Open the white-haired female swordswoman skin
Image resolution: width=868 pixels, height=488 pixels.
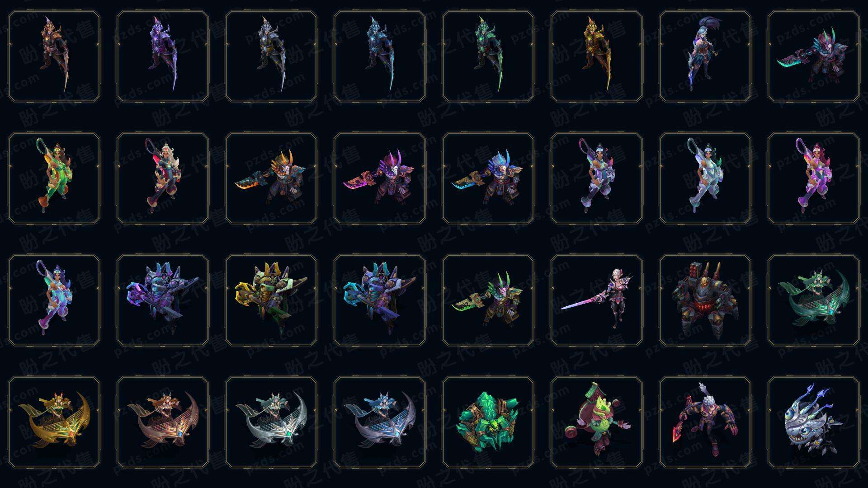(x=597, y=300)
